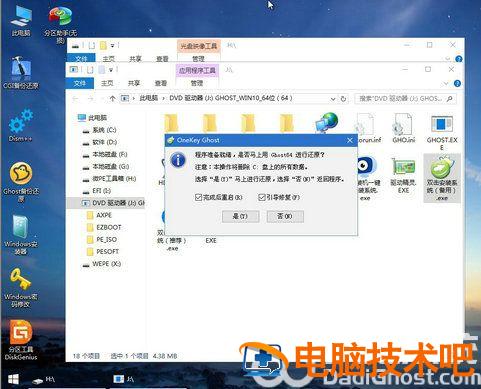Screen dimensions: 481x389
Task: Open front Explorer window help icon
Action: point(457,84)
